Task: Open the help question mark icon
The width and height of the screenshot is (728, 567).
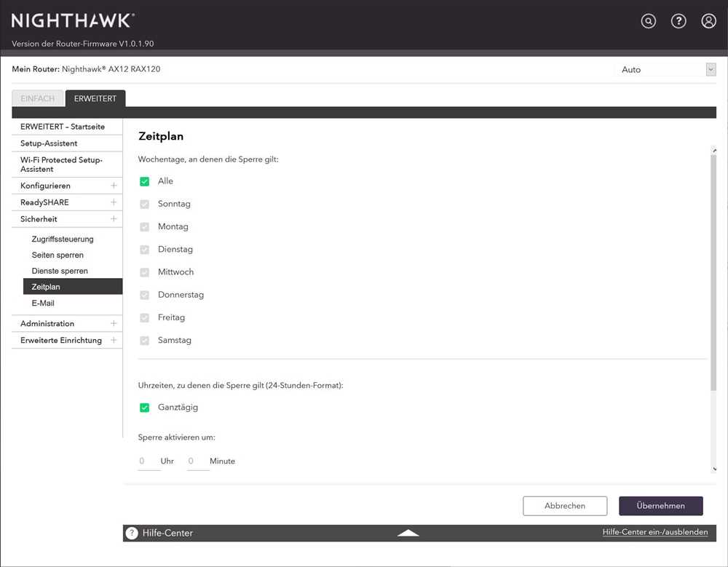Action: tap(678, 21)
